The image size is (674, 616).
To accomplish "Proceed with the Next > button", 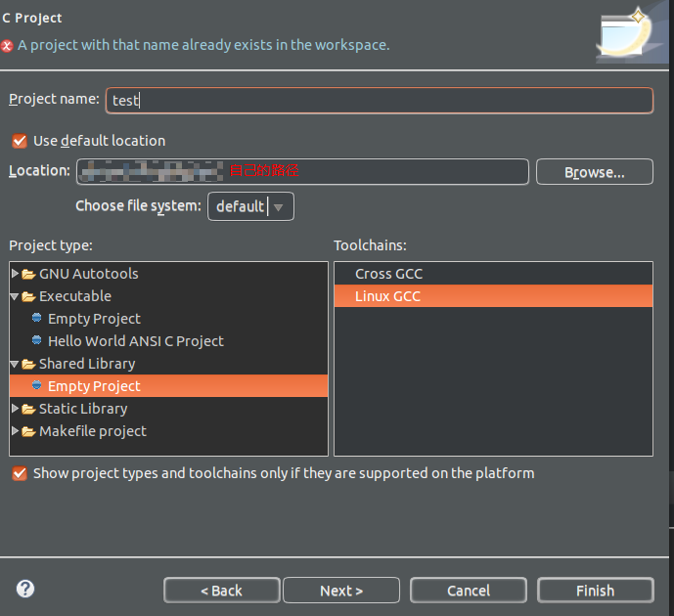I will click(341, 591).
